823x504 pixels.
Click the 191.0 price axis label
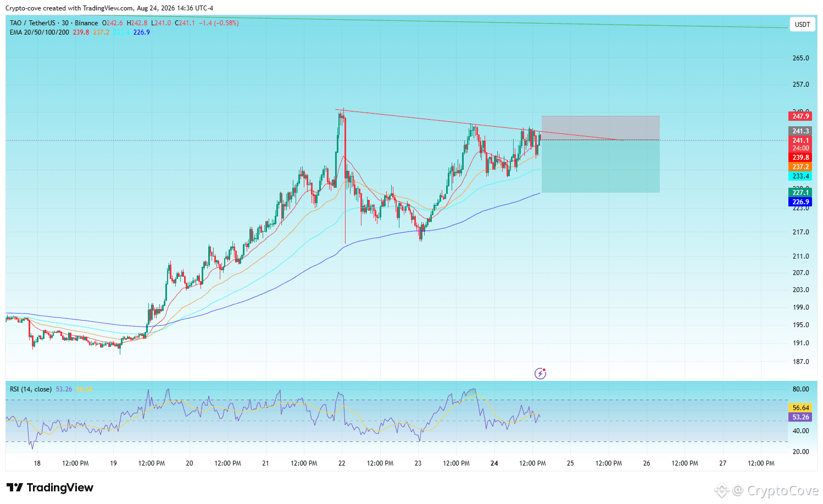800,343
